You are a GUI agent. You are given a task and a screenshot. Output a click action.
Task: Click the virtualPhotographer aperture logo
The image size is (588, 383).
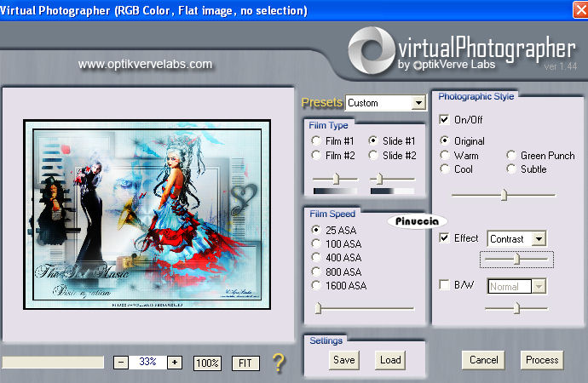372,50
